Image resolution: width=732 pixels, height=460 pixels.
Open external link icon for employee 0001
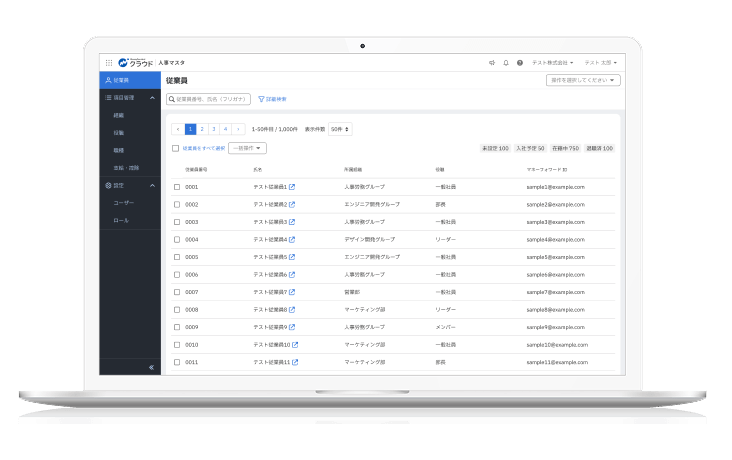pos(292,187)
